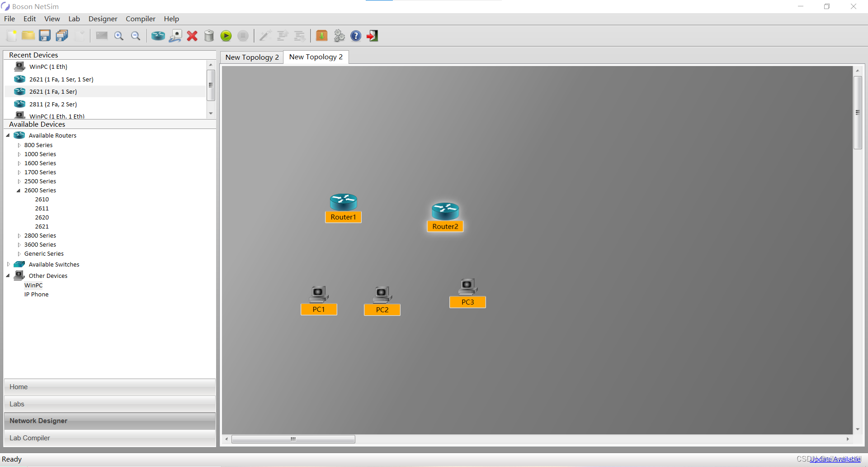
Task: Click the blue question mark help icon
Action: [356, 36]
